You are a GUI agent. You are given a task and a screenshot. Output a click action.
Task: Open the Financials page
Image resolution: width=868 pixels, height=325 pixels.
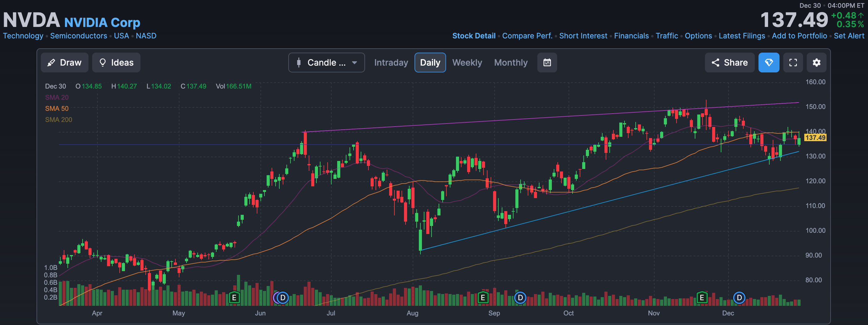tap(631, 36)
